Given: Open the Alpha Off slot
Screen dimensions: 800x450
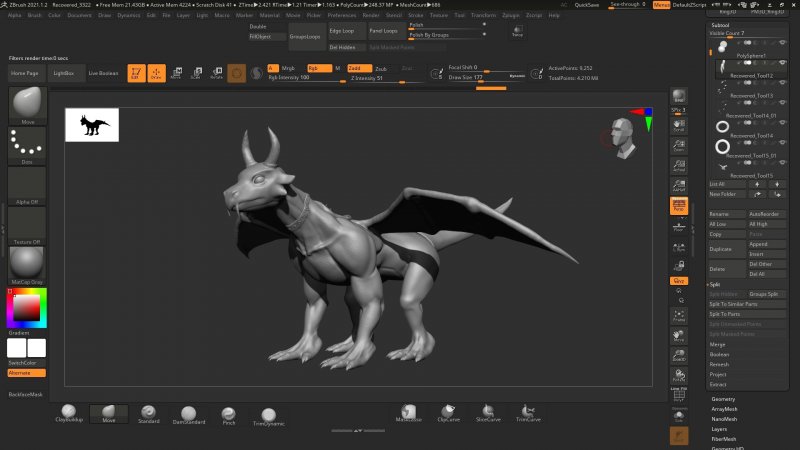Looking at the screenshot, I should pos(27,186).
